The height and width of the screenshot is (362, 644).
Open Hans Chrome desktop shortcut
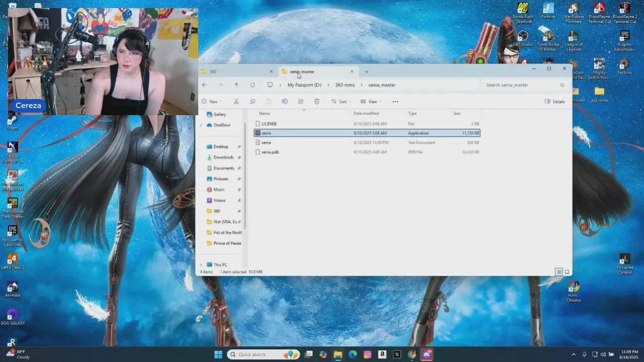point(574,292)
